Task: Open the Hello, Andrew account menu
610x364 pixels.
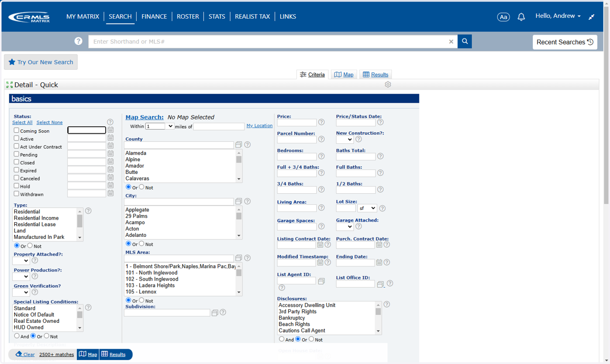Action: (x=558, y=16)
